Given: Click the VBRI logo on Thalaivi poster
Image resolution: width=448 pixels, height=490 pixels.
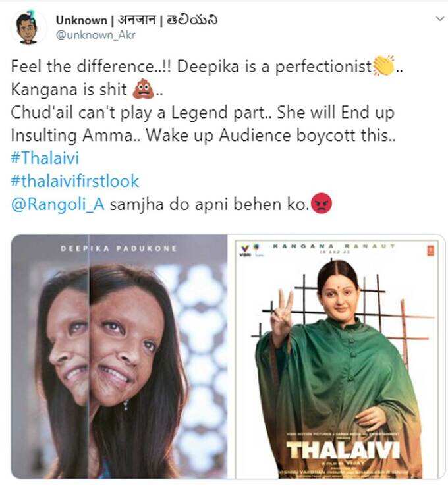Looking at the screenshot, I should [245, 250].
